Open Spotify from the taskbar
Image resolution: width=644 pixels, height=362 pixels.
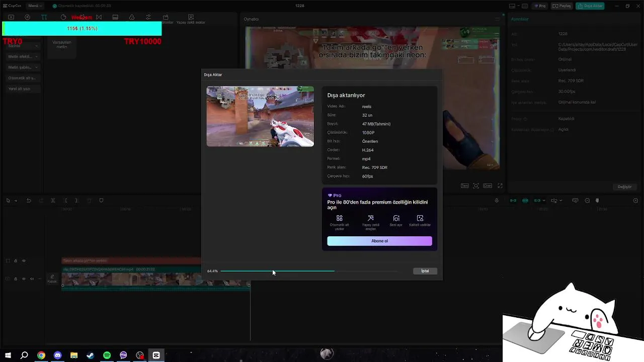107,355
